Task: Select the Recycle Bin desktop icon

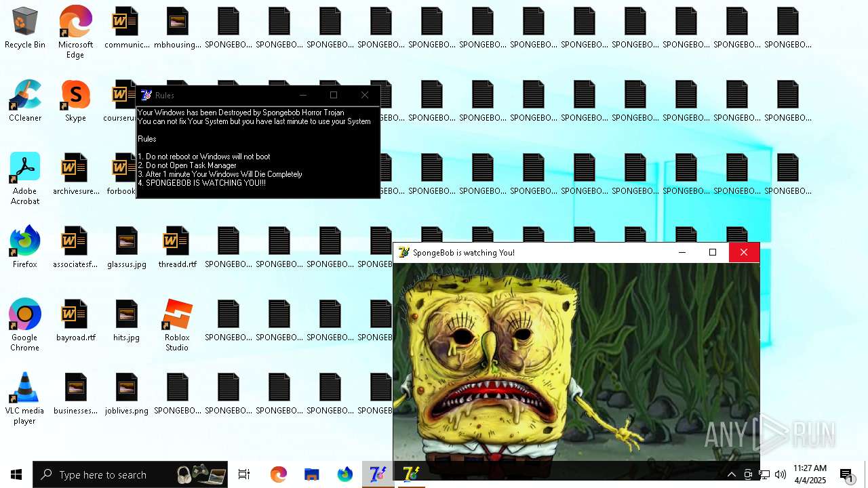Action: coord(25,28)
